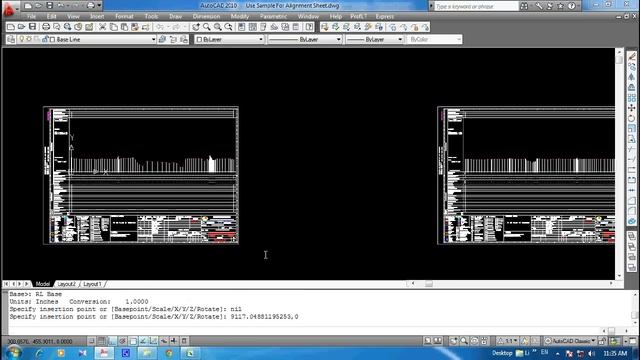The image size is (640, 360).
Task: Click the Plot printer icon in Standard toolbar
Action: pos(46,27)
